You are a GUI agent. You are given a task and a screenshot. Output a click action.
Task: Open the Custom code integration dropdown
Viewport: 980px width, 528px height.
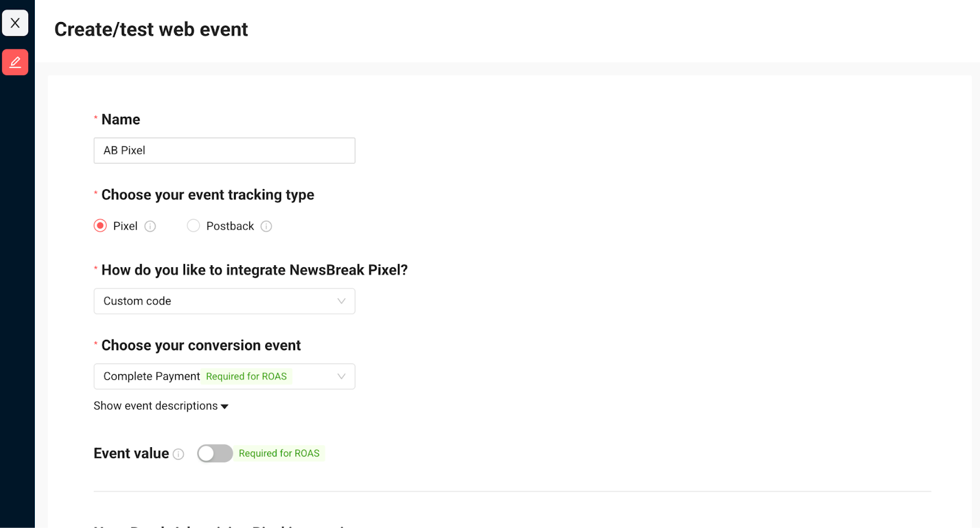click(x=224, y=301)
